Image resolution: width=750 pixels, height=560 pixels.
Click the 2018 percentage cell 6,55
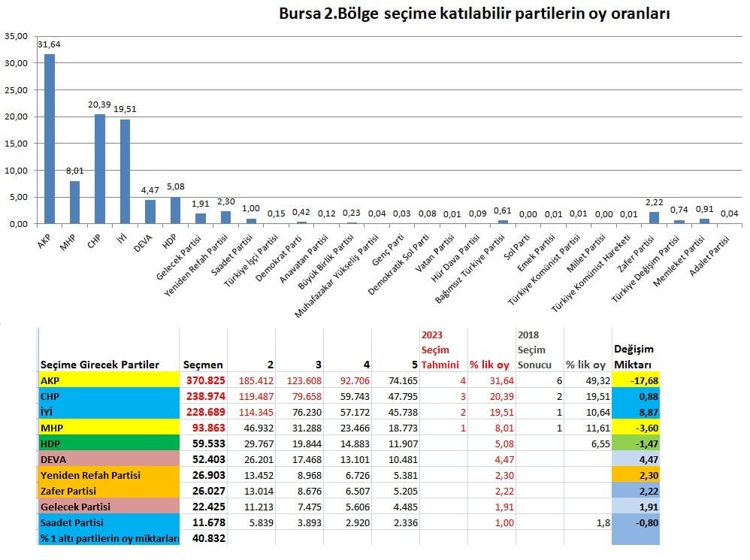point(588,443)
